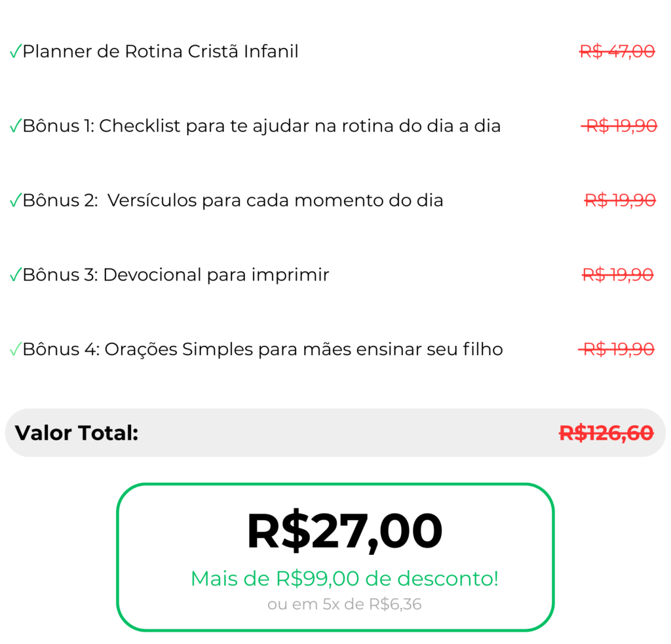Select the Planner de Rotina Cristã Infantil text
This screenshot has width=671, height=644.
point(161,51)
